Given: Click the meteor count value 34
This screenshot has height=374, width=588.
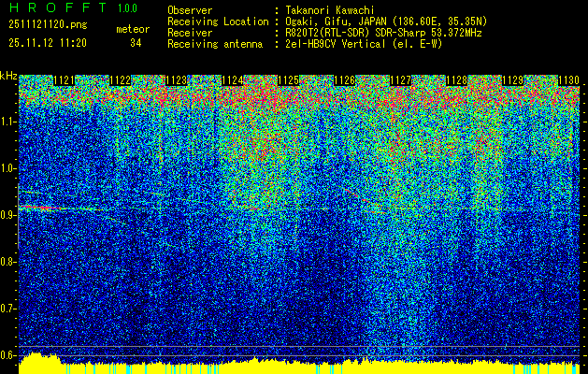Looking at the screenshot, I should (136, 42).
